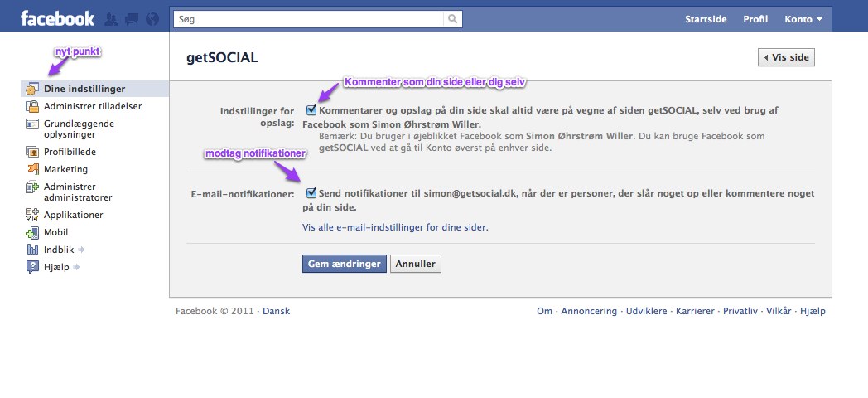Screen dimensions: 868x398
Task: Click the getSOCIAL page title
Action: point(222,58)
